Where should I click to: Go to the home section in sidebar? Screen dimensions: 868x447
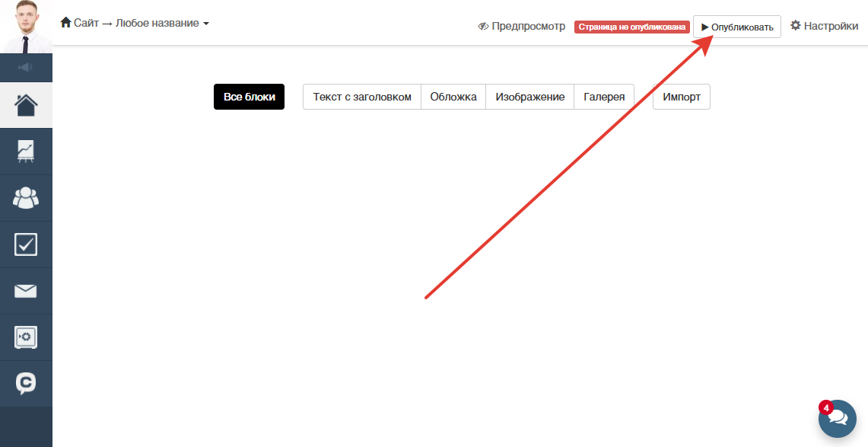tap(26, 105)
